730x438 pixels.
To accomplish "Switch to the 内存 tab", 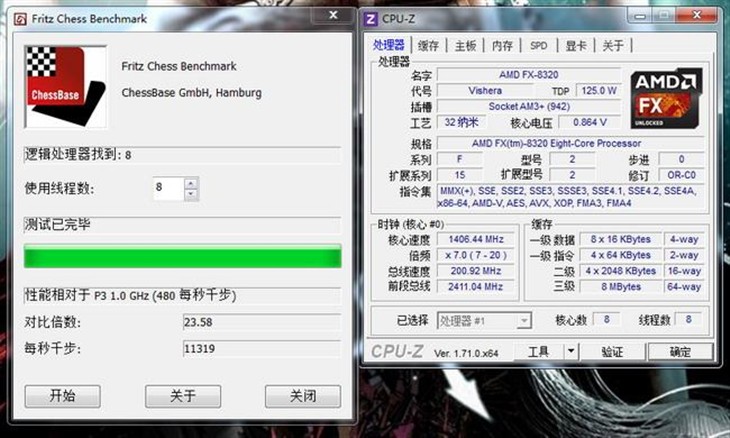I will (502, 46).
